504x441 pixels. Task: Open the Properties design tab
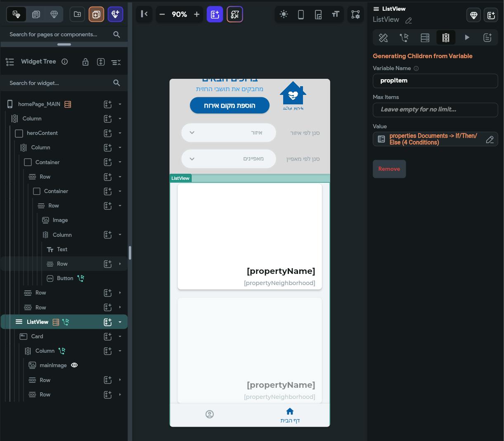(x=383, y=38)
